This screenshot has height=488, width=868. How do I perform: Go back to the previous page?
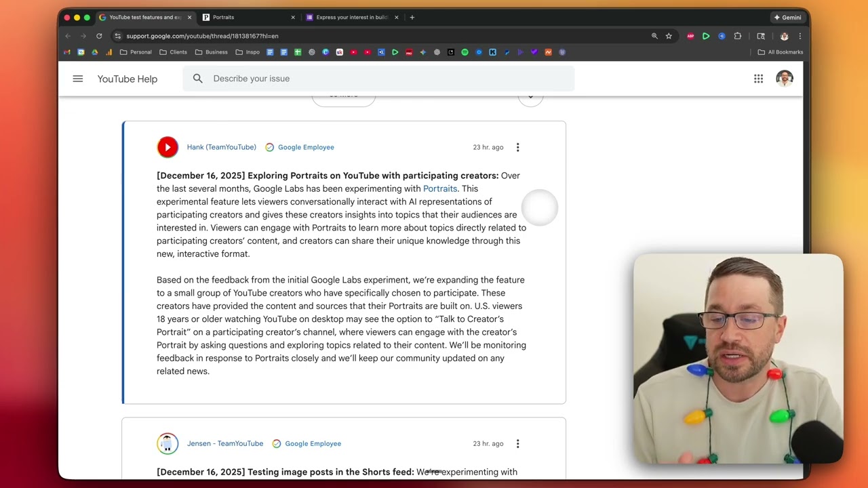click(68, 36)
